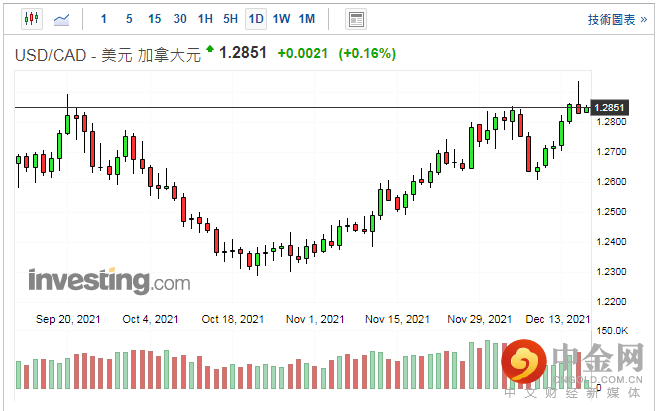
Task: Click the Sep 20, 2021 date label
Action: coord(68,319)
